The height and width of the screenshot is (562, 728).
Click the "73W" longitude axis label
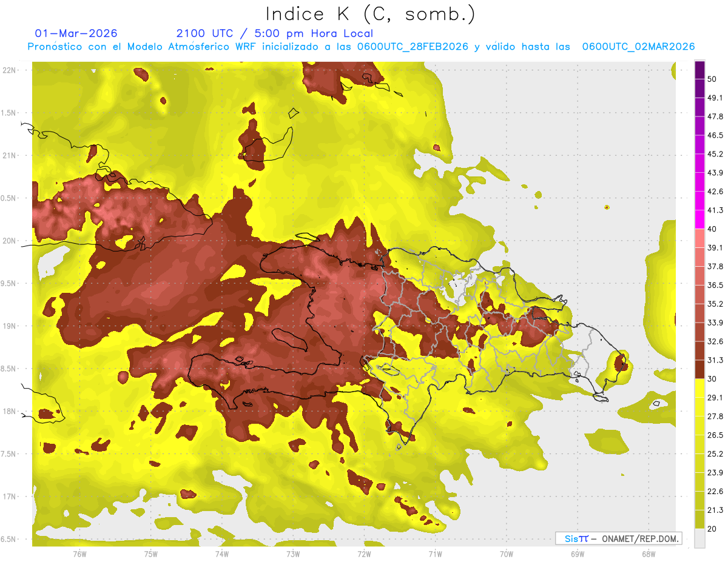pos(293,554)
